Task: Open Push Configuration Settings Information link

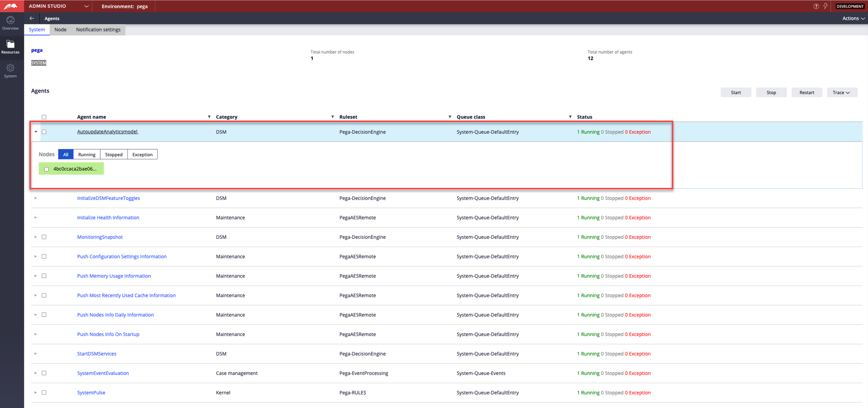Action: point(122,257)
